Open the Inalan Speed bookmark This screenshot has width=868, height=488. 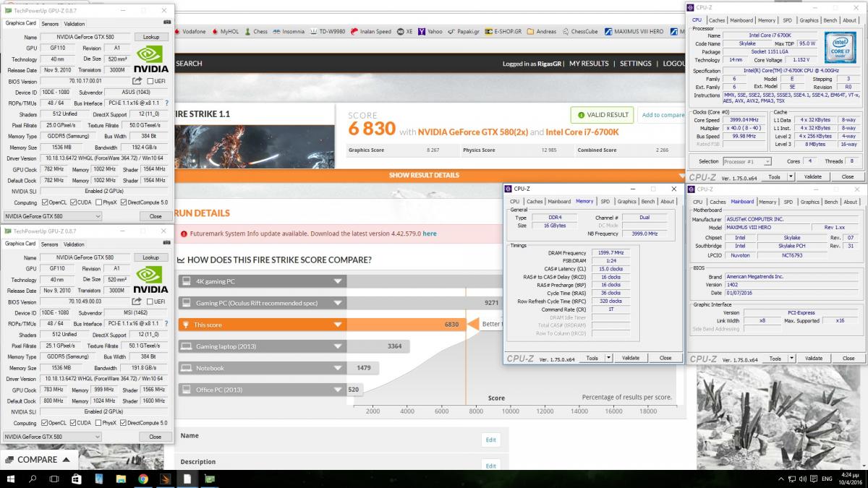371,32
